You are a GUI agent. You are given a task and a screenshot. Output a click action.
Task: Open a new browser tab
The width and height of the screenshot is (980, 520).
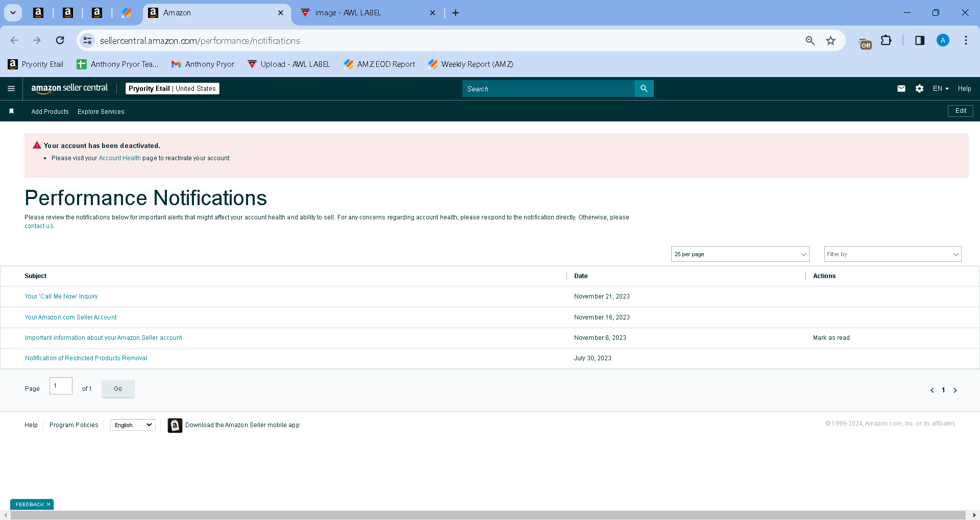click(456, 13)
